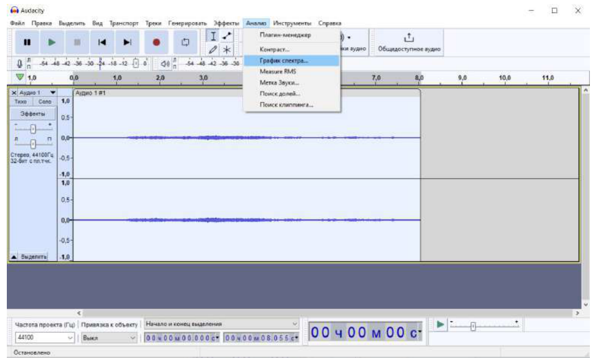Mute the track with Тихо button
Image resolution: width=595 pixels, height=364 pixels.
pyautogui.click(x=21, y=102)
